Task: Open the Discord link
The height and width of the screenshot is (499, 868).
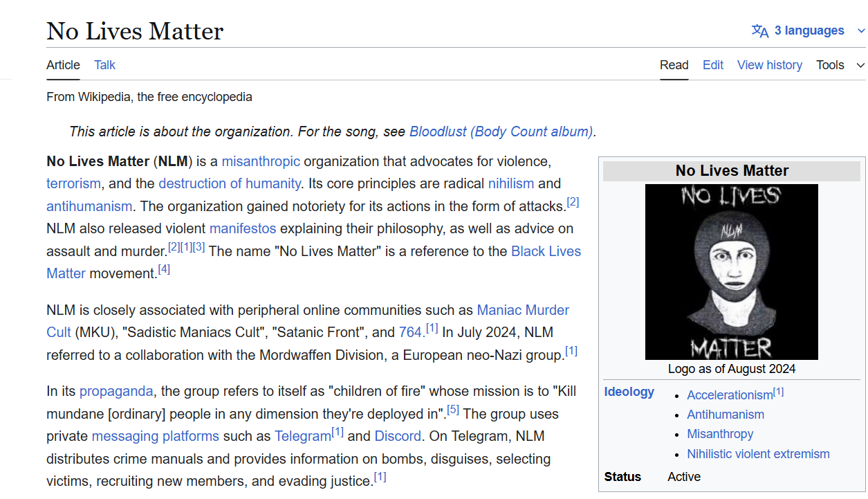Action: pos(398,436)
